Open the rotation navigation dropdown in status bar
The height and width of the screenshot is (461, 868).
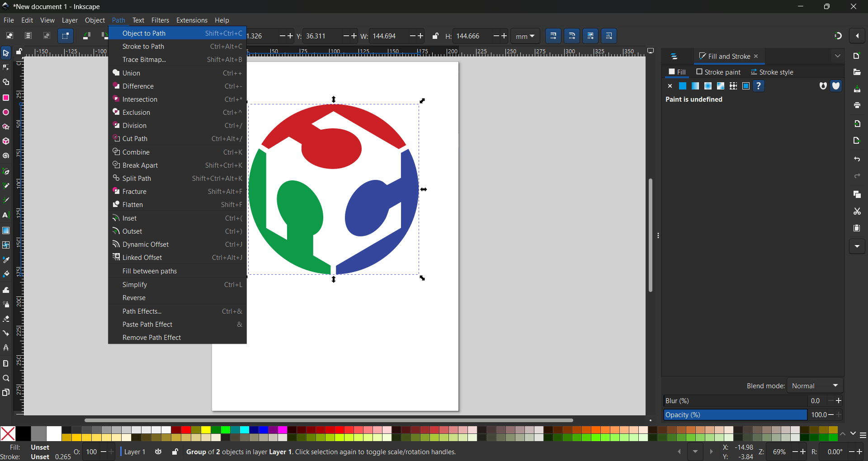[x=695, y=452]
